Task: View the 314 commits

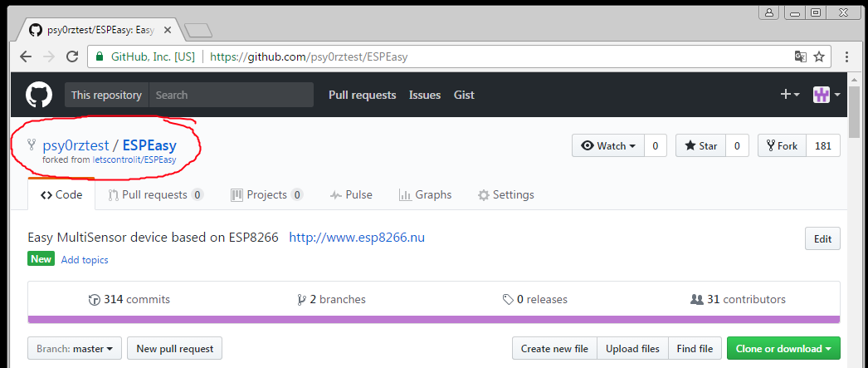Action: 129,299
